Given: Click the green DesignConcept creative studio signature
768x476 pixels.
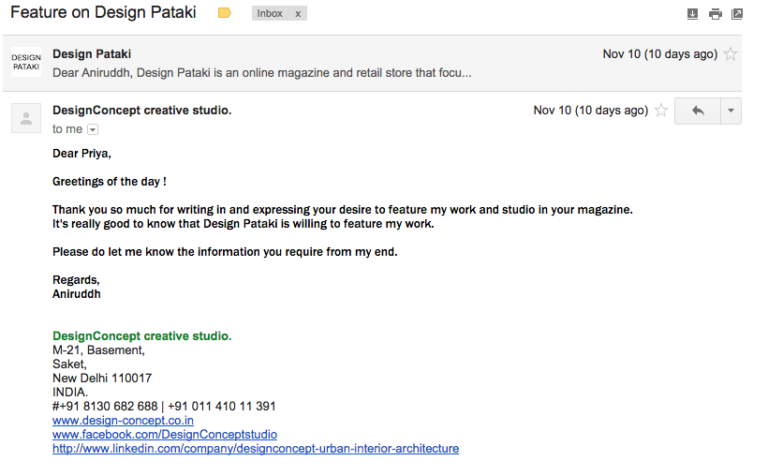Looking at the screenshot, I should coord(142,336).
